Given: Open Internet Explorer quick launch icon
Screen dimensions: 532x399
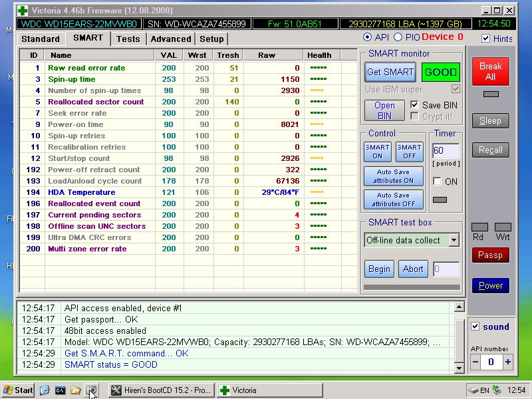Looking at the screenshot, I should point(45,390).
